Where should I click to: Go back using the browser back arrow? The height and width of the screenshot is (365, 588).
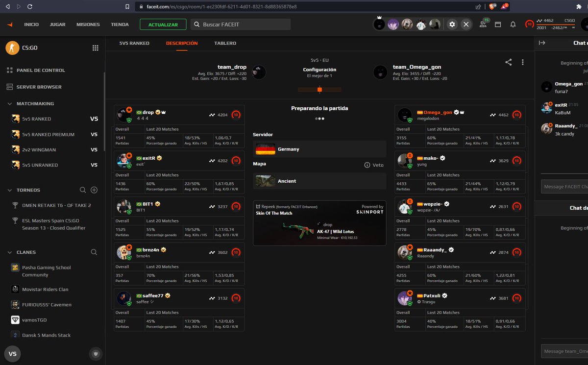7,7
